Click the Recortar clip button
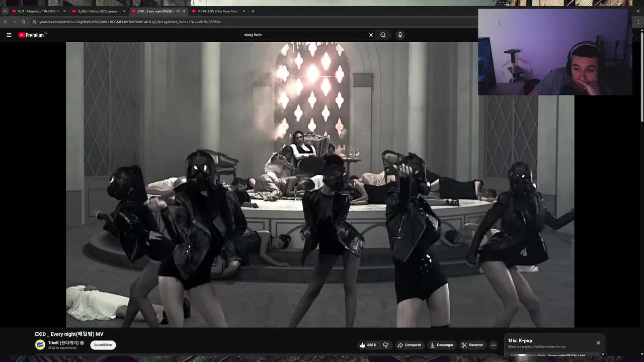The width and height of the screenshot is (644, 362). click(472, 345)
